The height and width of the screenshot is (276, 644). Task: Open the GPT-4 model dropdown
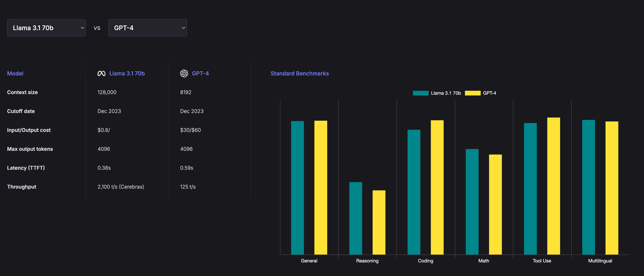147,28
